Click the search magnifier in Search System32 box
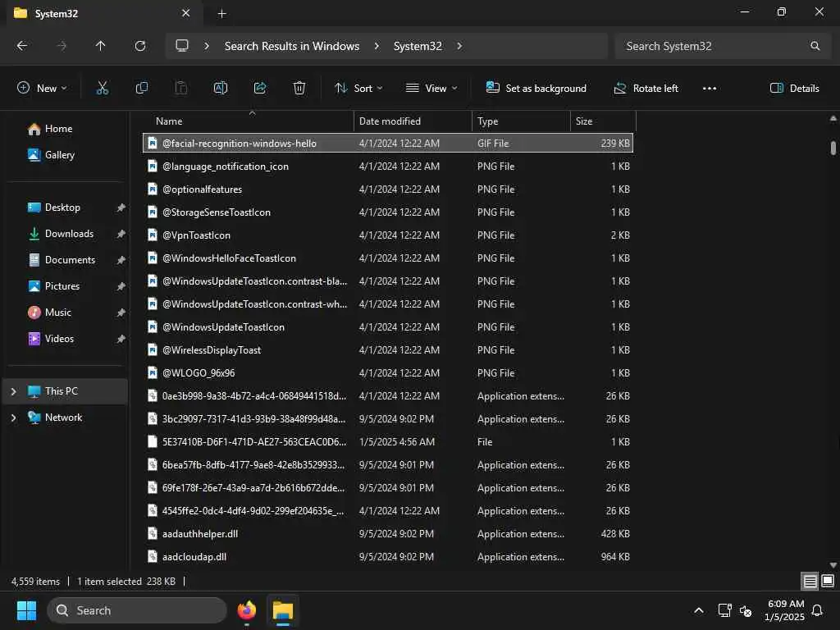 point(815,46)
